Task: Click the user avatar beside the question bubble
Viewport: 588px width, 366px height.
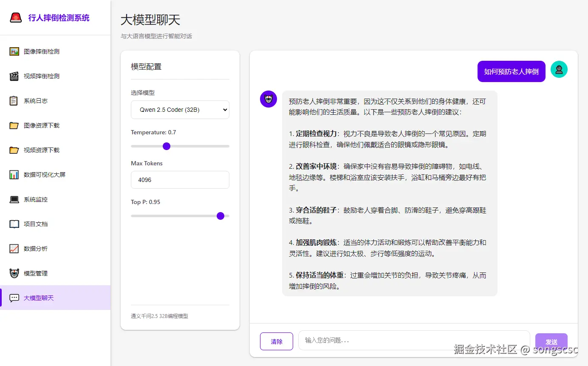Action: point(559,69)
